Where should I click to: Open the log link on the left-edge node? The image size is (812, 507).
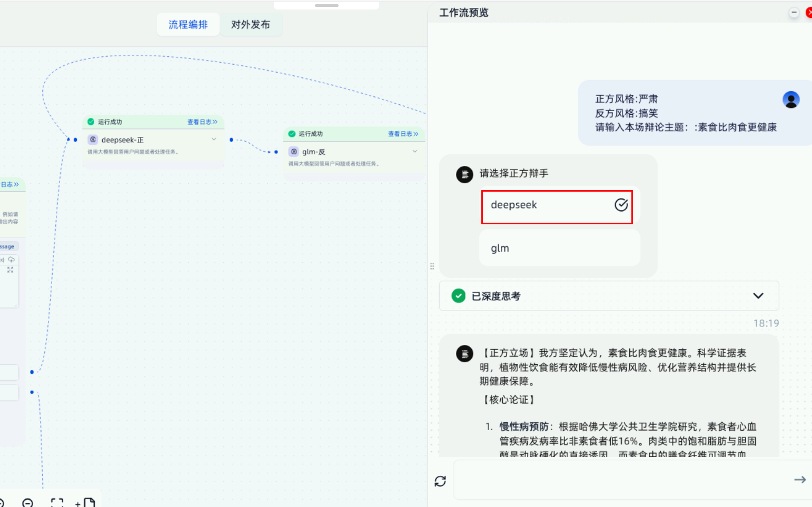coord(10,184)
